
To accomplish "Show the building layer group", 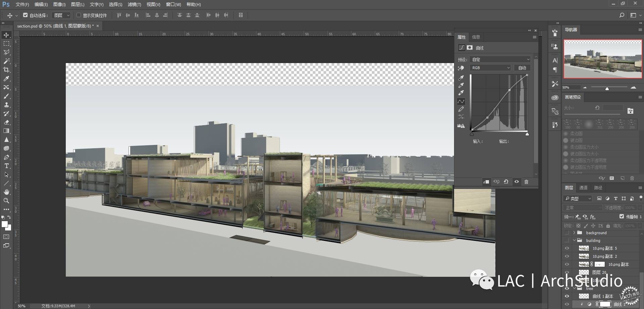I will [567, 241].
